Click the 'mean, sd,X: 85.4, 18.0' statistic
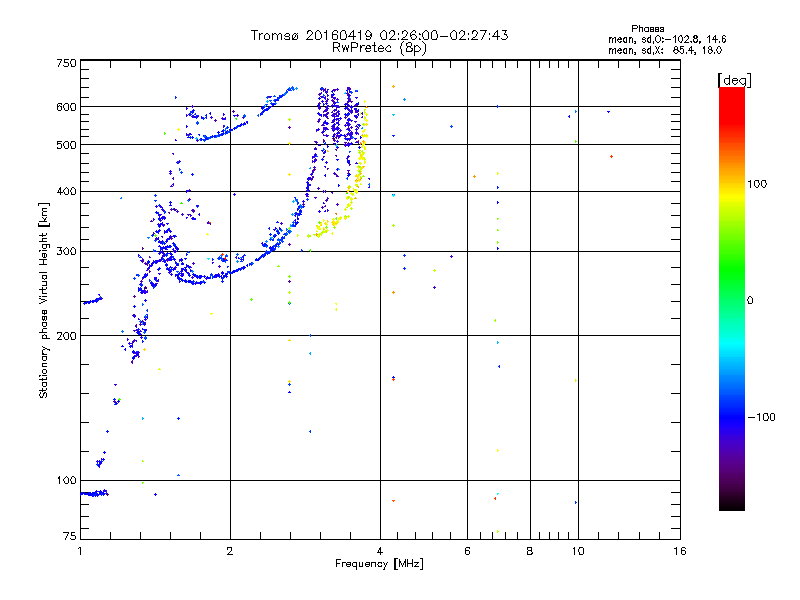The height and width of the screenshot is (600, 800). pos(665,51)
